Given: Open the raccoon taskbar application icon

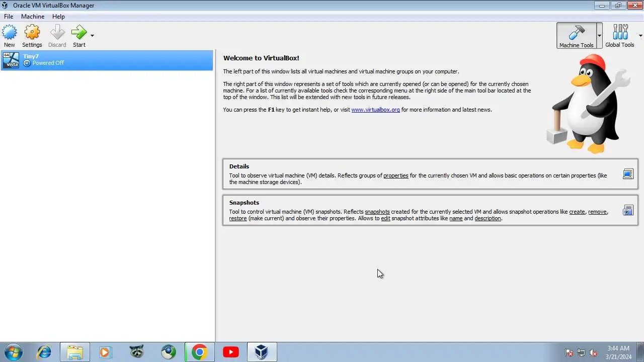Looking at the screenshot, I should [137, 352].
